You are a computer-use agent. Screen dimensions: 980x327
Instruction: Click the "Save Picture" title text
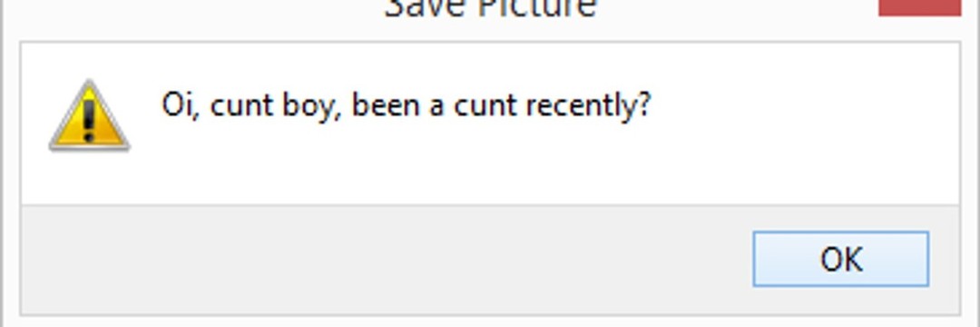point(491,8)
